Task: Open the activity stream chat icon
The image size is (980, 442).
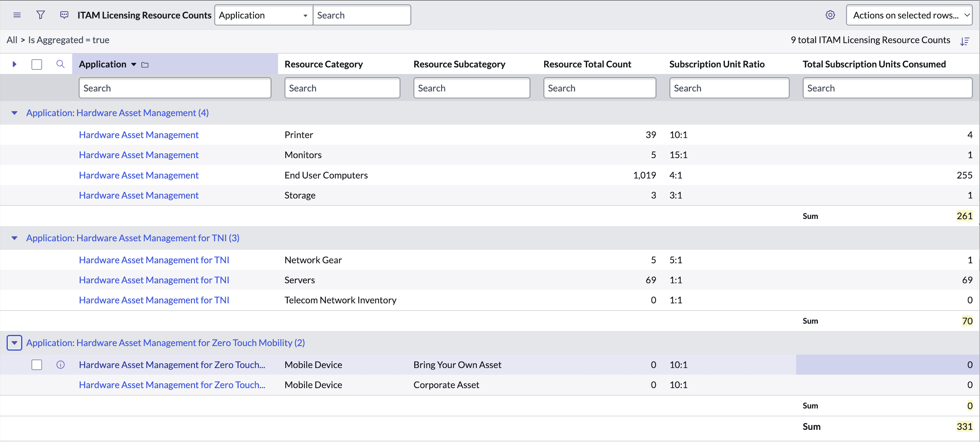Action: click(64, 15)
